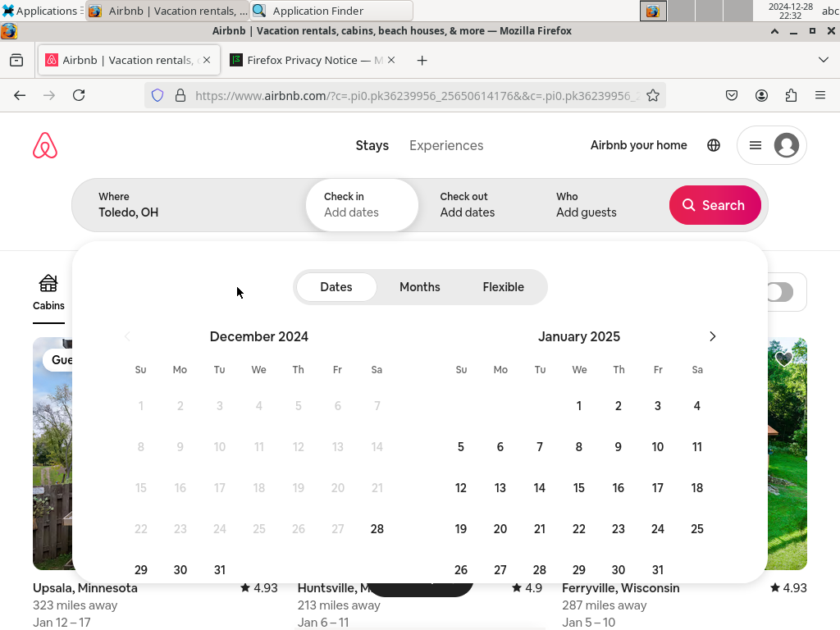Screen dimensions: 840x630
Task: Open the Airbnb your home link
Action: pyautogui.click(x=638, y=145)
